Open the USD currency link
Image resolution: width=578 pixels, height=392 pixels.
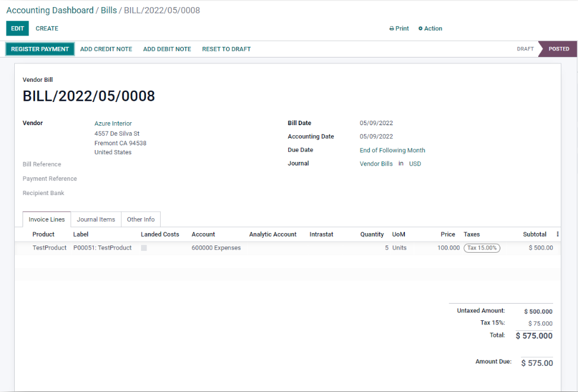pyautogui.click(x=415, y=164)
